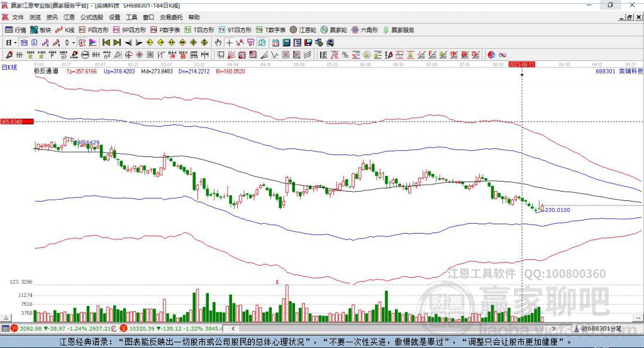Click the last yellow diamond icon
This screenshot has width=644, height=348.
click(204, 43)
